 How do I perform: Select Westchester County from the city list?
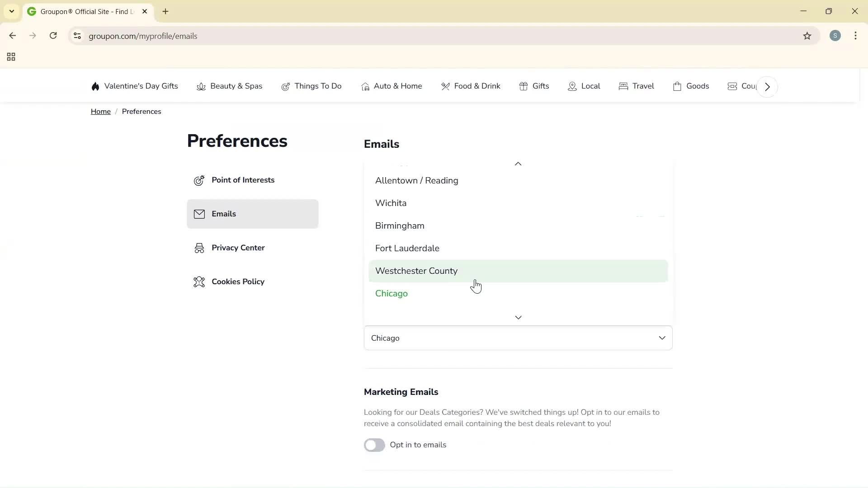pos(416,271)
